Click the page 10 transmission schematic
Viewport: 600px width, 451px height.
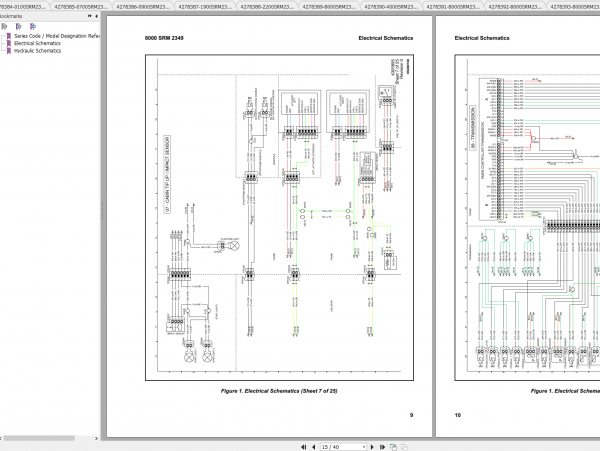point(527,217)
